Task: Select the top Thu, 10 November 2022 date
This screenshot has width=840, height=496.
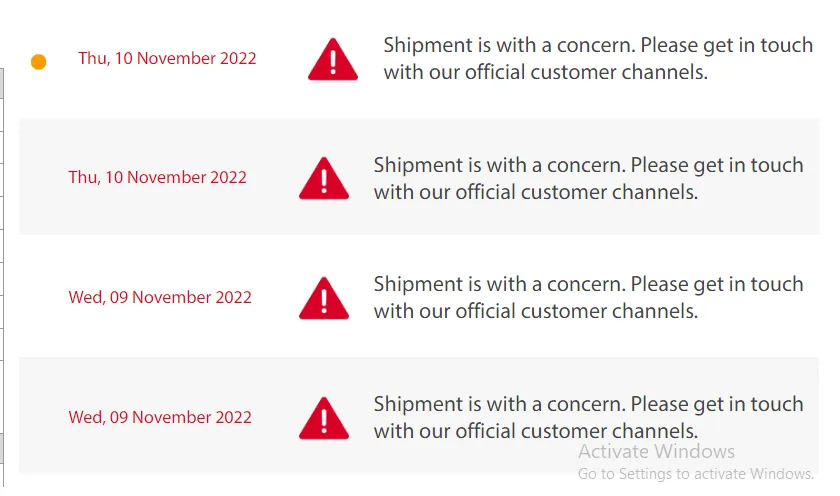Action: coord(167,58)
